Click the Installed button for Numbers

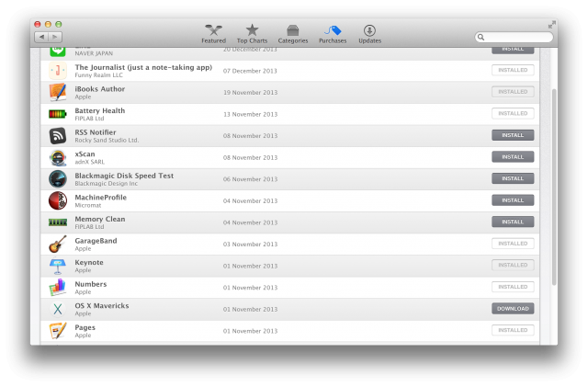(513, 287)
